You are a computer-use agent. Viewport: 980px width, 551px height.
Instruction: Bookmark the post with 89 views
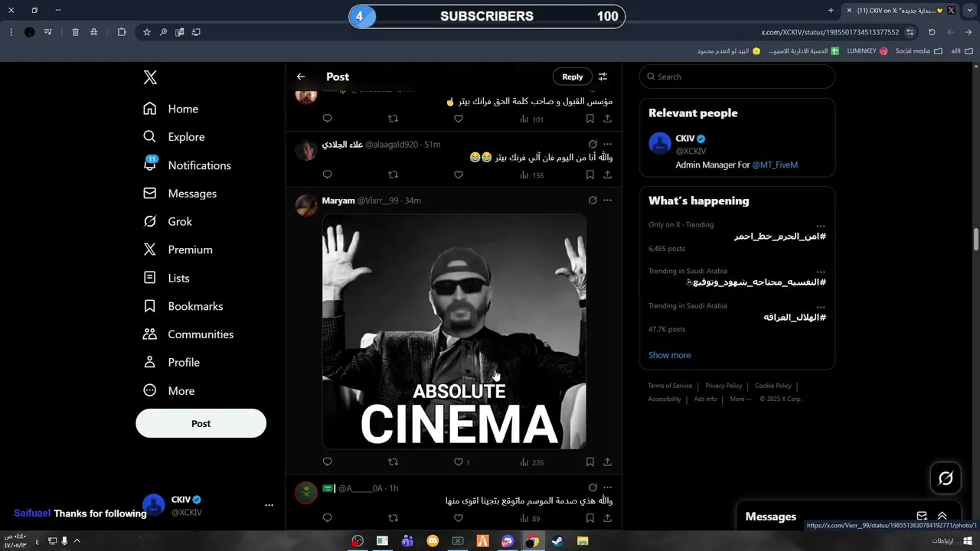tap(590, 518)
